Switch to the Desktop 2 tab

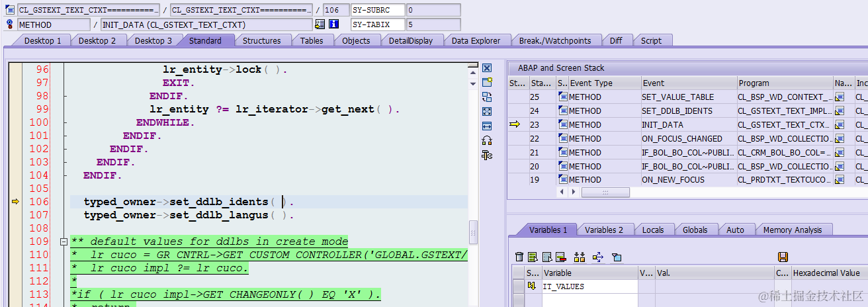(97, 40)
